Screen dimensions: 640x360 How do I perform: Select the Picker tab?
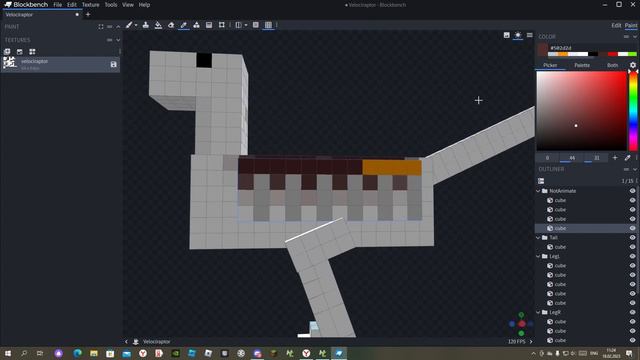[550, 65]
